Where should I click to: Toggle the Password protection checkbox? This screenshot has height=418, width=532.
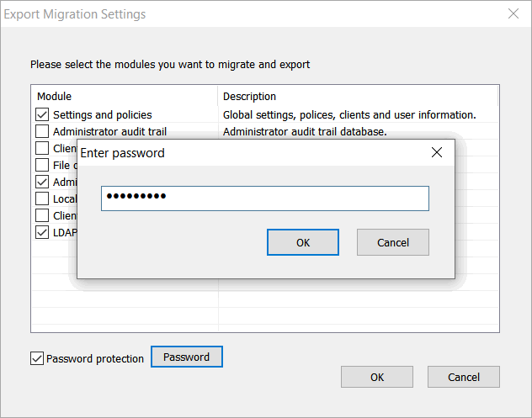[37, 358]
